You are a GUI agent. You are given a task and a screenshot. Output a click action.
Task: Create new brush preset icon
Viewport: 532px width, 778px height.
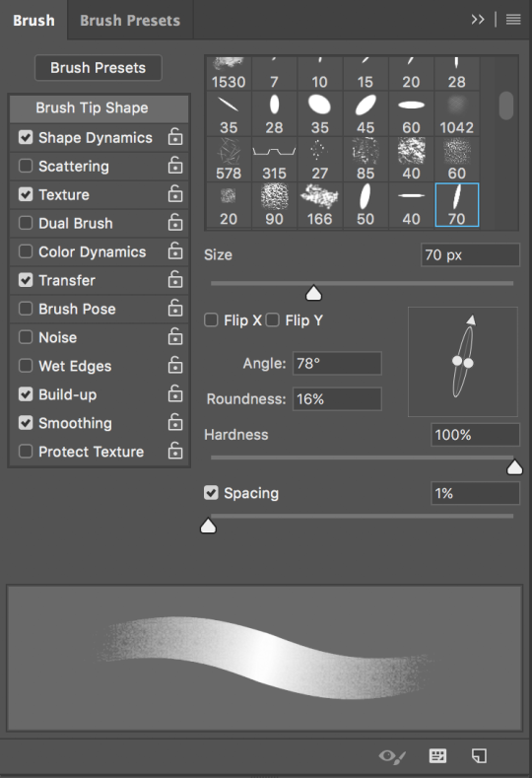click(x=479, y=755)
